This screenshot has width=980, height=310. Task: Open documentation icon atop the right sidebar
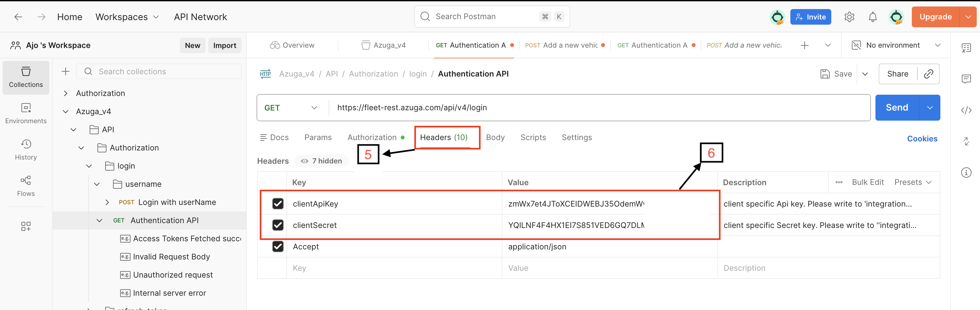click(x=966, y=48)
